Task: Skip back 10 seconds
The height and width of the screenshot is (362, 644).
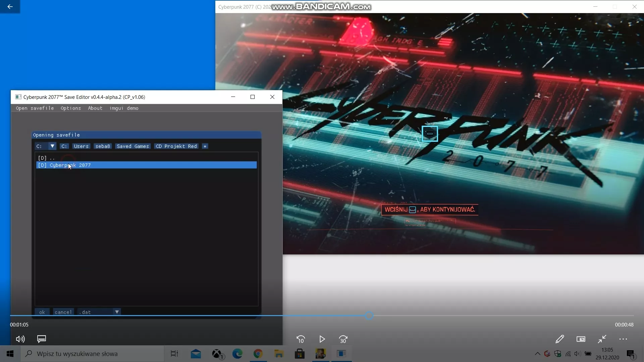Action: [x=301, y=339]
